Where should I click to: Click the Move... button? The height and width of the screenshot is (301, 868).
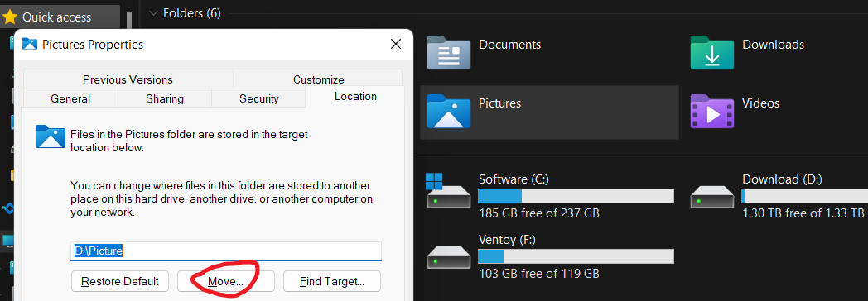[226, 281]
